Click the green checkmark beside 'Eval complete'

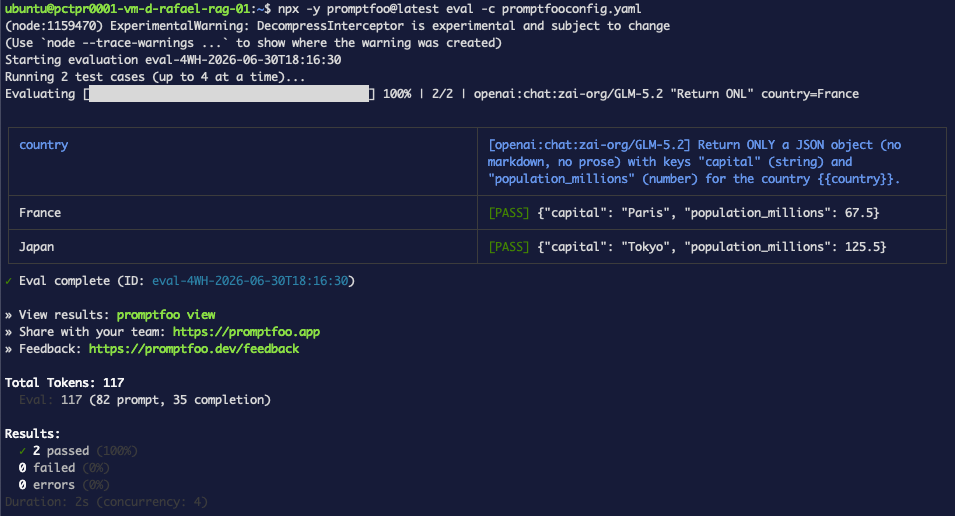pos(9,281)
